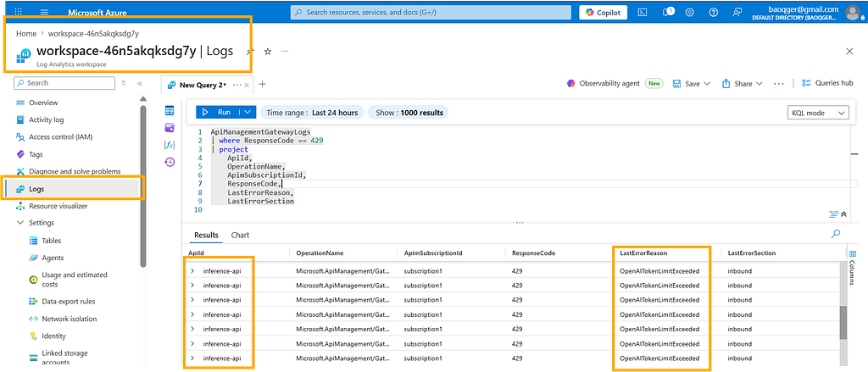Open the notifications bell

(667, 12)
